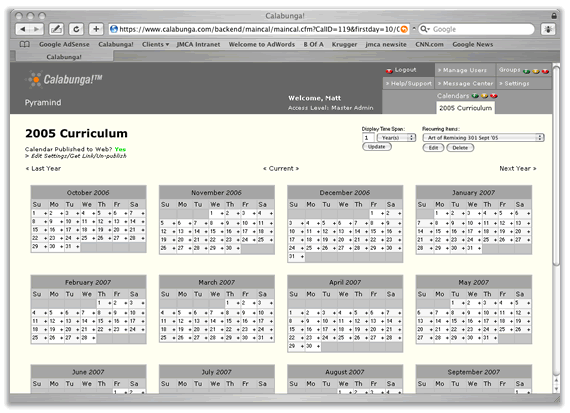Open the Recurring Items dropdown list
The image size is (570, 413).
tap(483, 138)
